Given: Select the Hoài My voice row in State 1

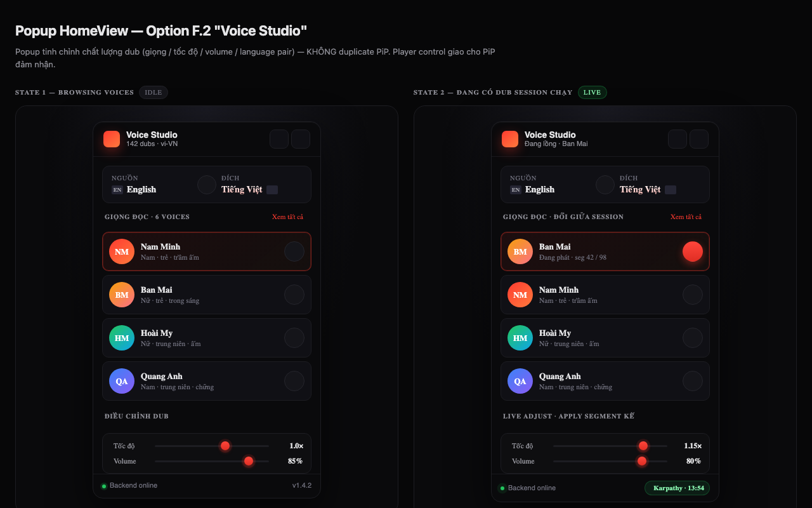Looking at the screenshot, I should tap(207, 338).
